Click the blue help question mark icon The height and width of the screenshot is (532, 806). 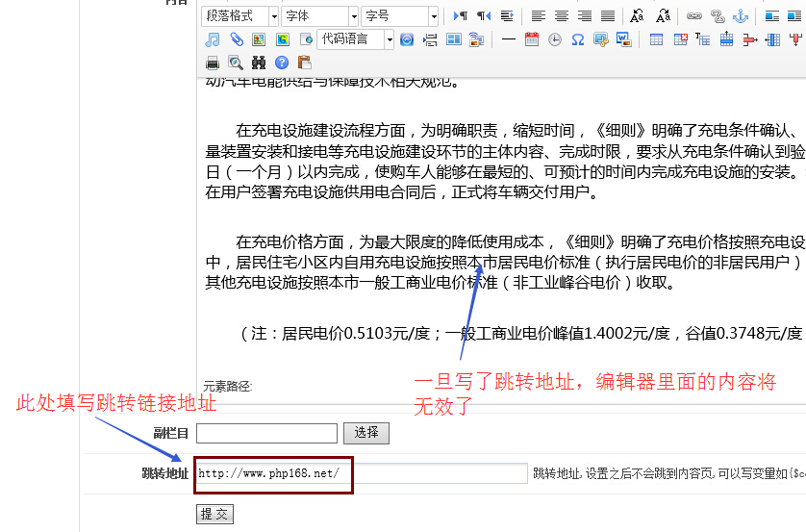(x=282, y=63)
